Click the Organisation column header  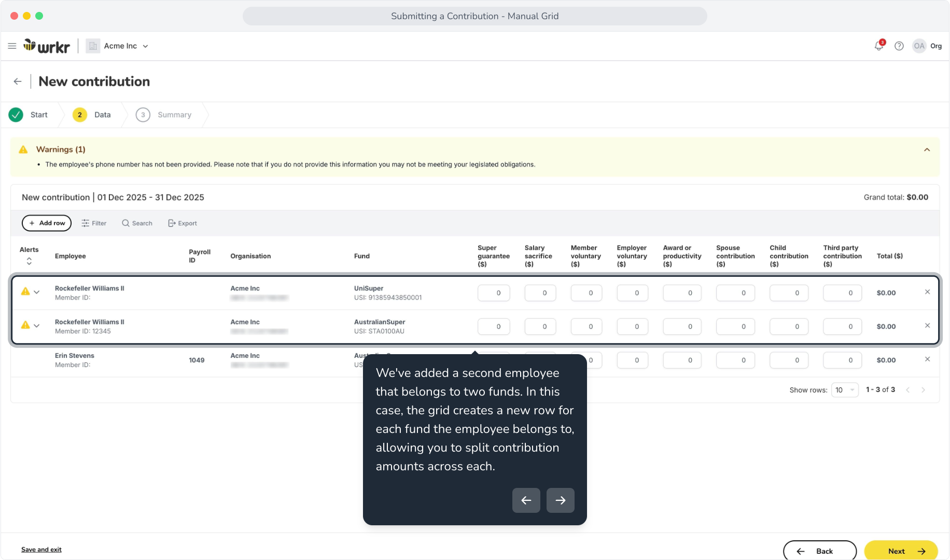250,256
